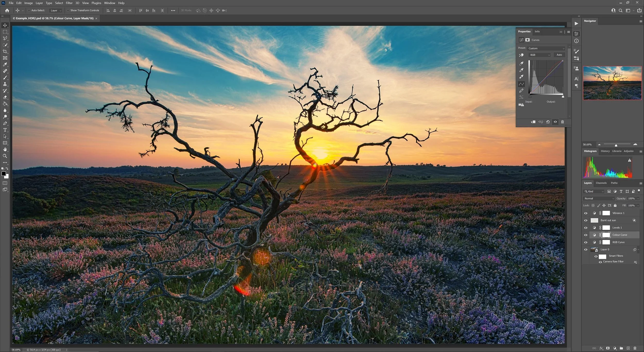Enable Show Transform Controls
644x352 pixels.
[x=68, y=10]
